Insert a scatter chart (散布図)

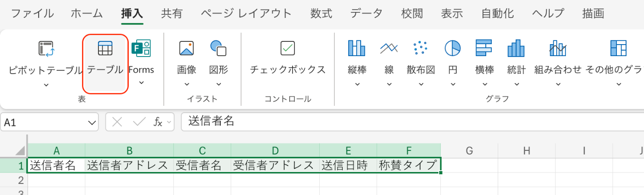420,48
